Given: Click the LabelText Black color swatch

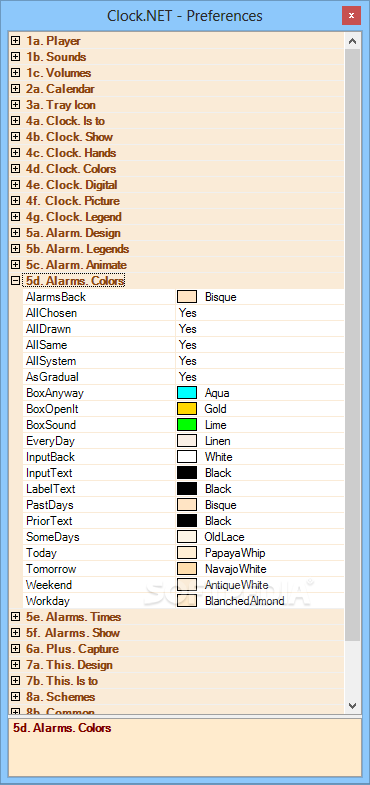Looking at the screenshot, I should pyautogui.click(x=187, y=489).
